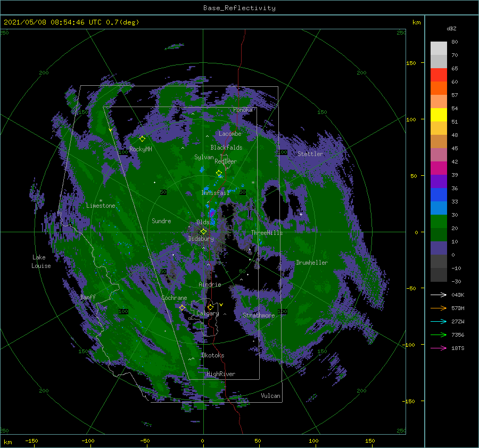
Task: Click the cyan 27ZW arrow in the legend
Action: pos(439,321)
